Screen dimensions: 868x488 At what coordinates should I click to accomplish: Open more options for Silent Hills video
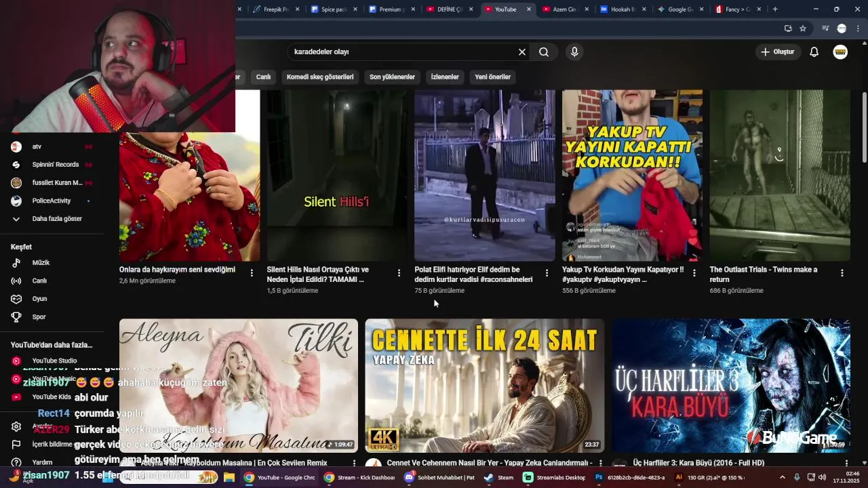click(x=399, y=272)
